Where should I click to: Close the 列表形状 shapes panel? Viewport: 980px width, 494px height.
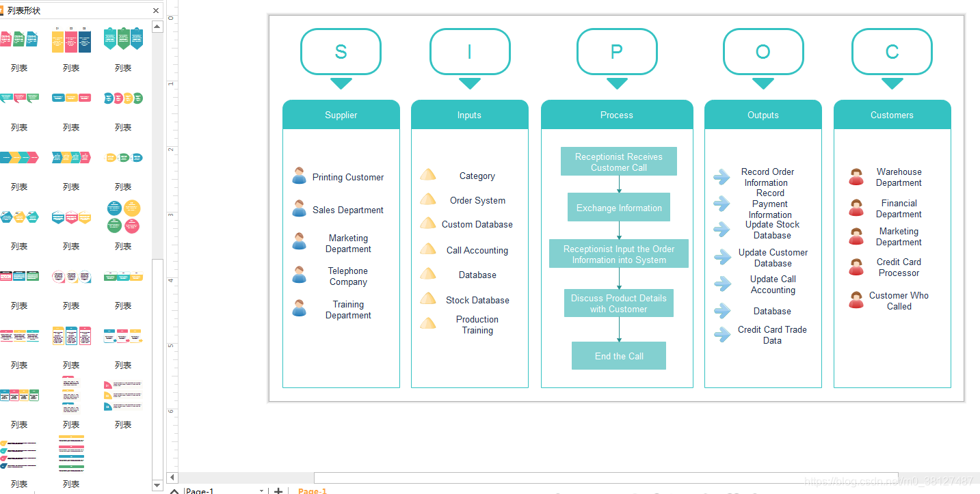point(156,10)
